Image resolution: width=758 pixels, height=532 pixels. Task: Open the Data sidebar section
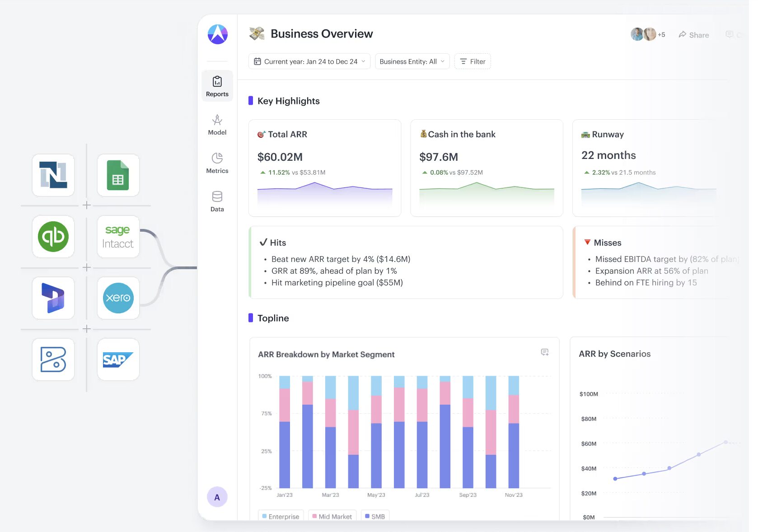(x=217, y=201)
